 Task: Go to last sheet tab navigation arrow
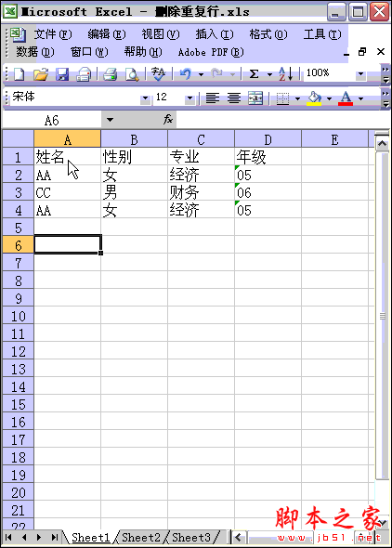55,537
